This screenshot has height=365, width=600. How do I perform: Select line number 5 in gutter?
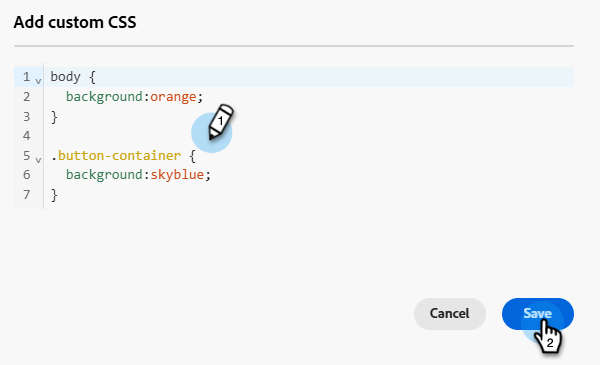26,156
